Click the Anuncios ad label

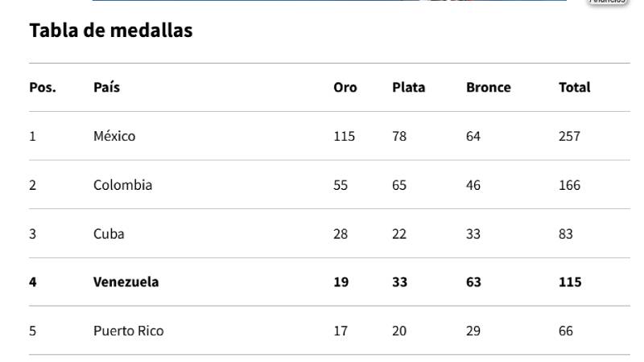(608, 2)
